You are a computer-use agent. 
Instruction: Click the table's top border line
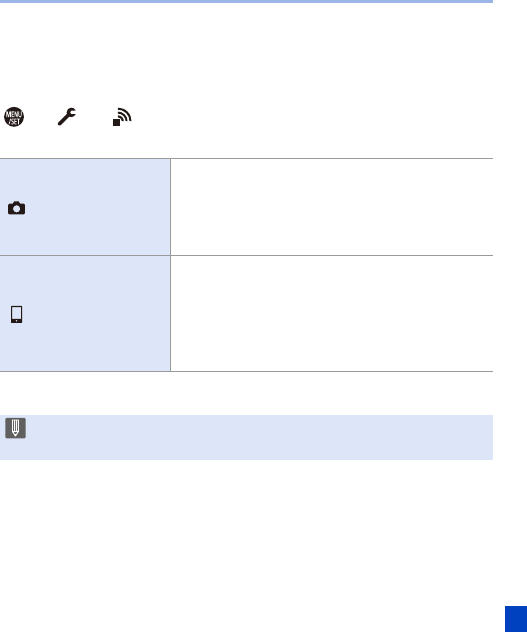(x=246, y=158)
